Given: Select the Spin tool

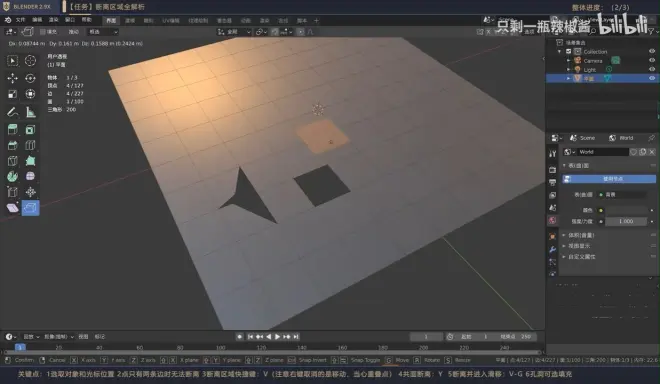Looking at the screenshot, I should point(13,176).
